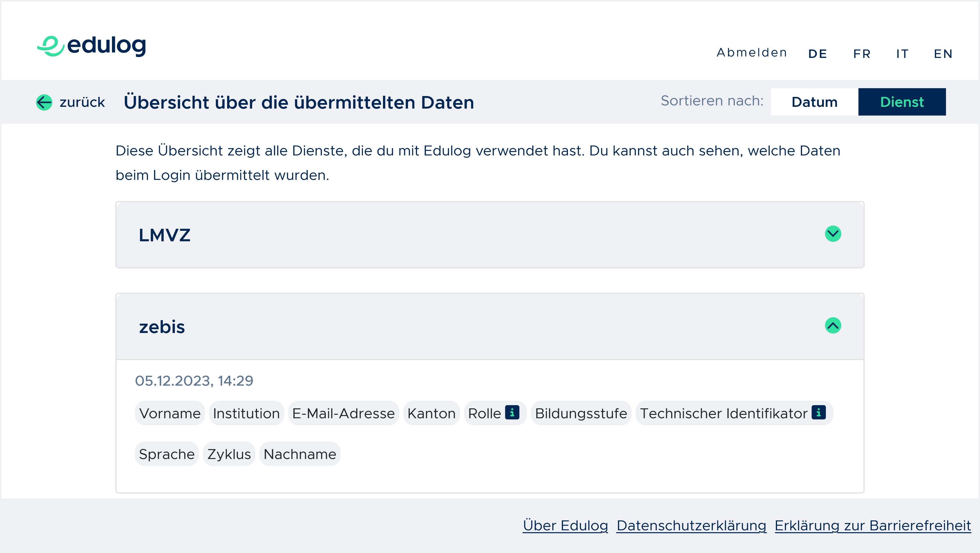The height and width of the screenshot is (553, 980).
Task: Click the Institution tag
Action: [246, 413]
